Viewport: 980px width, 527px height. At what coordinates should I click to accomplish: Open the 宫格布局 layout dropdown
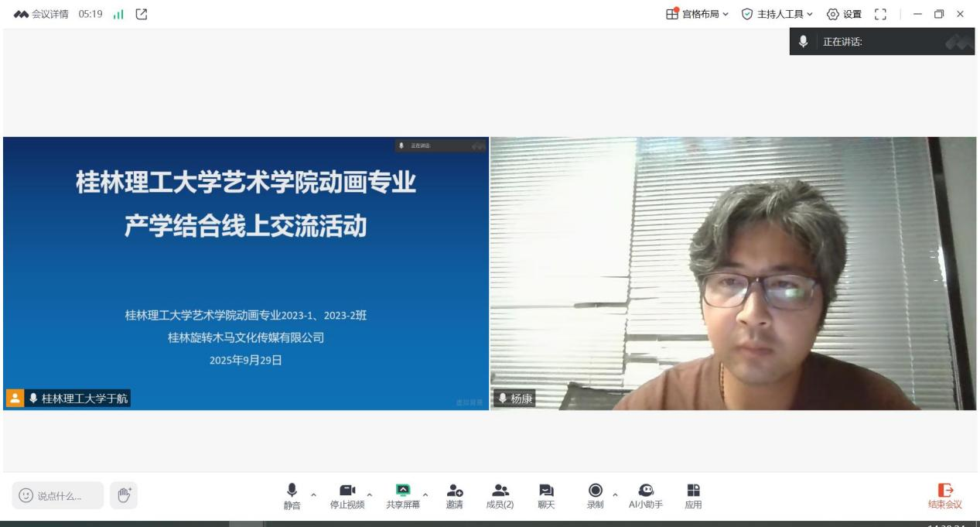(x=697, y=14)
